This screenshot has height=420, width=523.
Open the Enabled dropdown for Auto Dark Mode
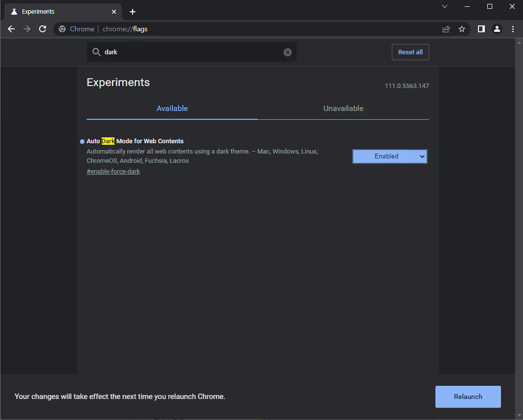(389, 156)
